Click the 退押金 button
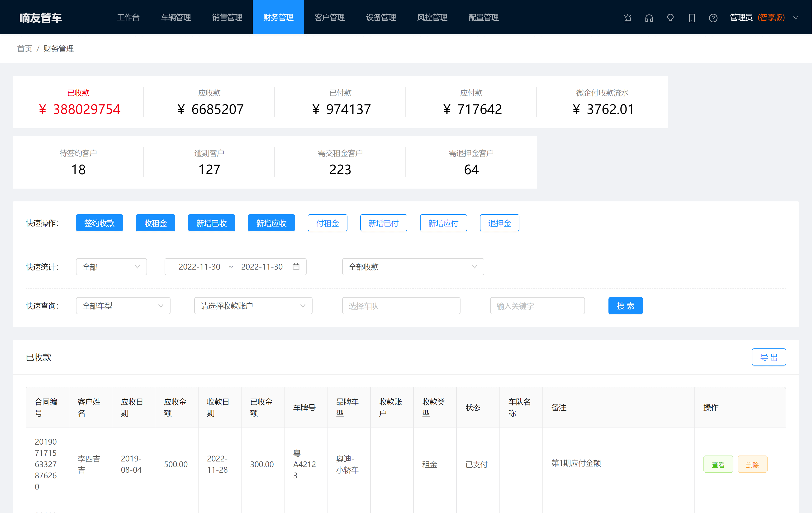The image size is (812, 513). click(499, 223)
